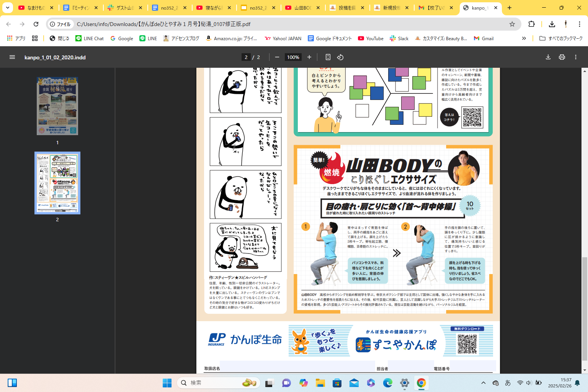Reload the current page

click(x=36, y=24)
